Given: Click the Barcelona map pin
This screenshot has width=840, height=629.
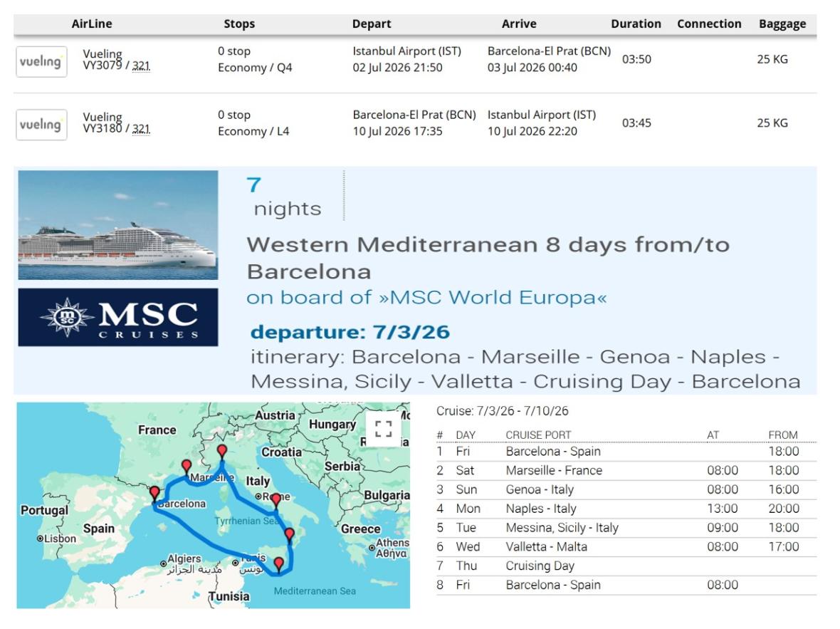Looking at the screenshot, I should point(154,494).
